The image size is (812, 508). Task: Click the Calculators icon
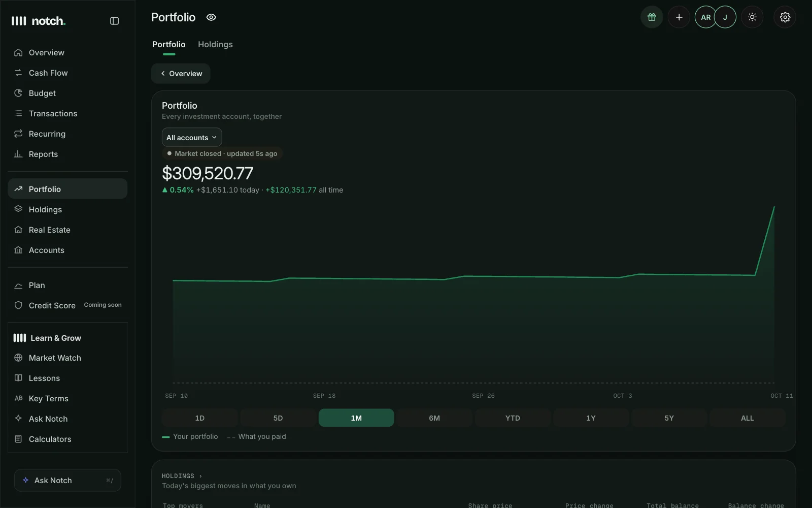point(18,439)
